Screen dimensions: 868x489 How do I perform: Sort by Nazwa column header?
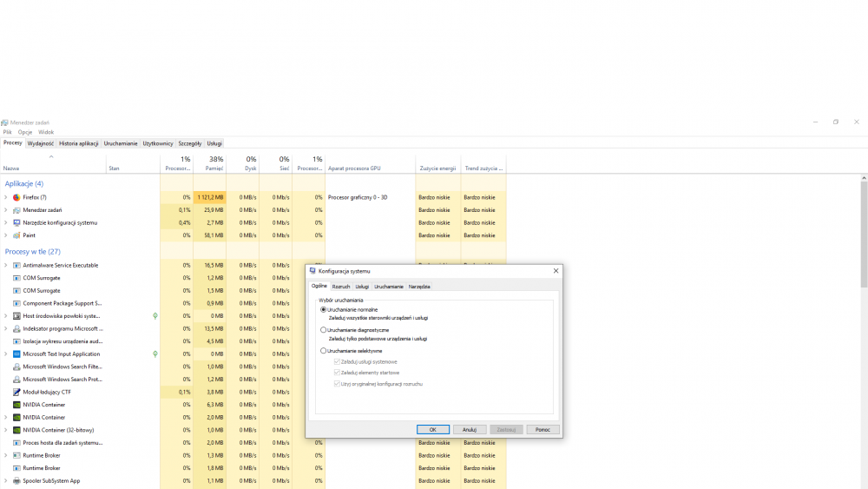click(x=53, y=164)
